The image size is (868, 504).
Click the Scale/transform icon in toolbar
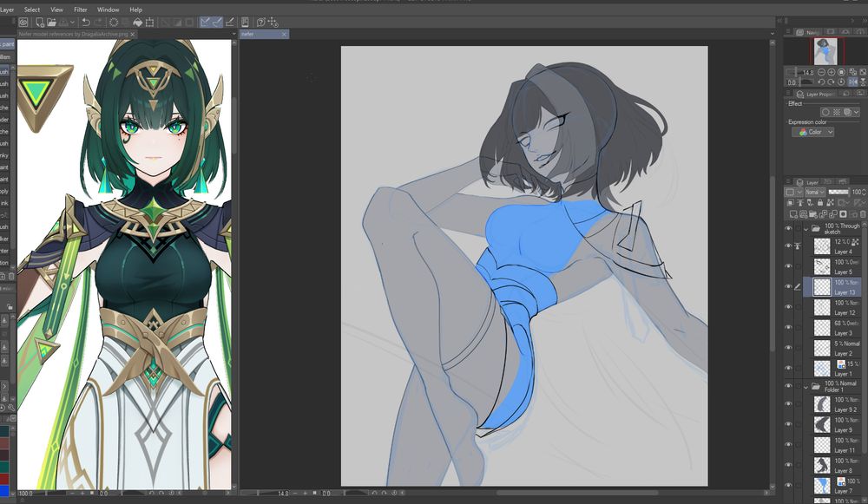(149, 23)
